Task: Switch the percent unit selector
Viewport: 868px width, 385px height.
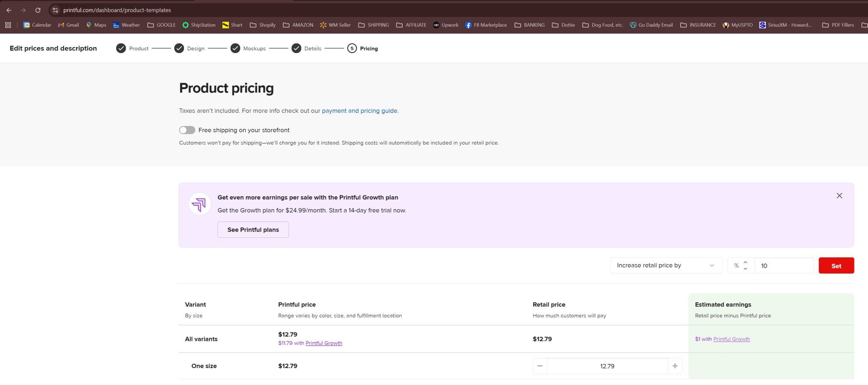Action: pyautogui.click(x=740, y=265)
